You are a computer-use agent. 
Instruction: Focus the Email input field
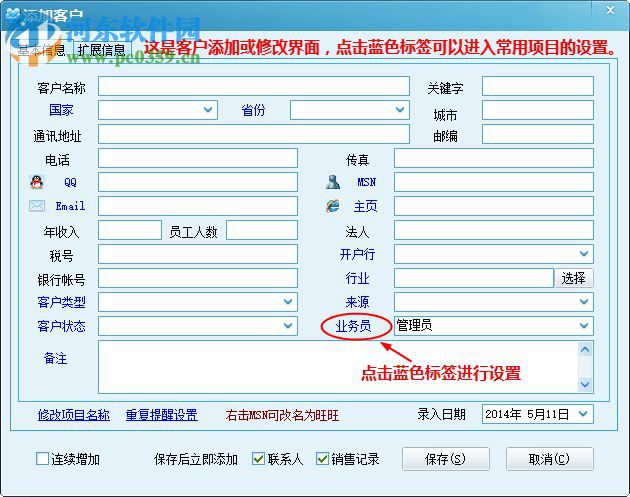coord(198,206)
